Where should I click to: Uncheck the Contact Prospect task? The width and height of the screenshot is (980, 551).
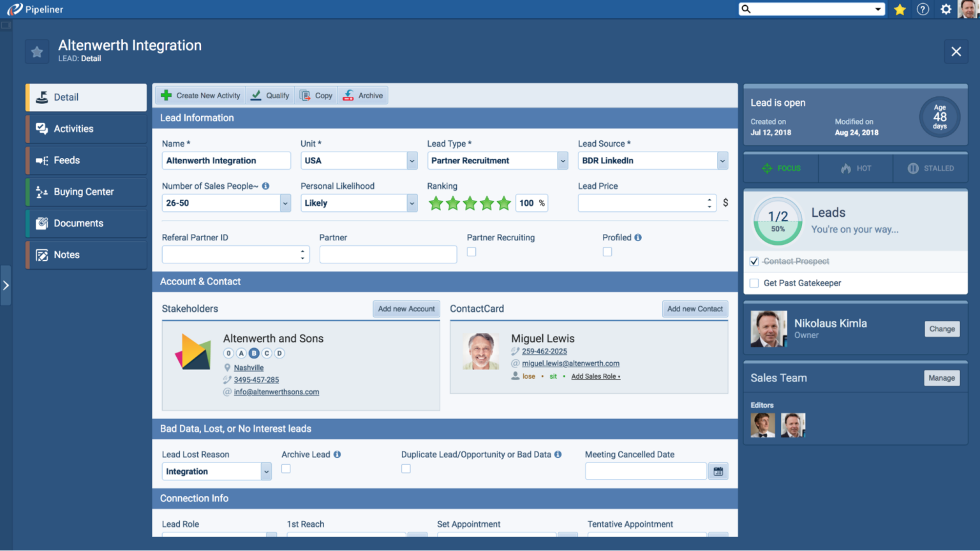(x=754, y=261)
